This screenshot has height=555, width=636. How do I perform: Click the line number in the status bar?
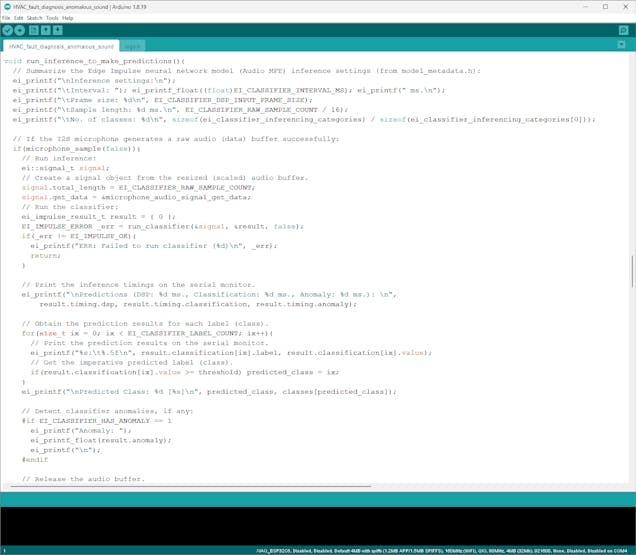pos(4,551)
